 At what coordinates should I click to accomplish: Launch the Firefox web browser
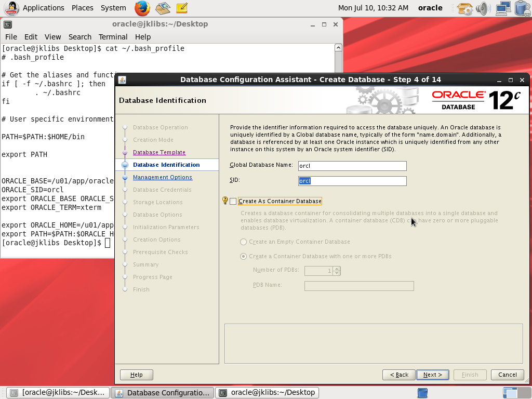click(x=142, y=8)
